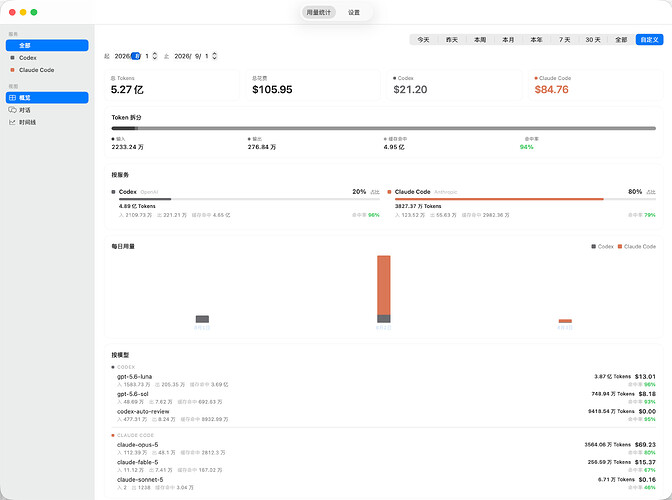Click the claude-fable-5 model row
Screen dimensions: 672x500
[x=384, y=466]
